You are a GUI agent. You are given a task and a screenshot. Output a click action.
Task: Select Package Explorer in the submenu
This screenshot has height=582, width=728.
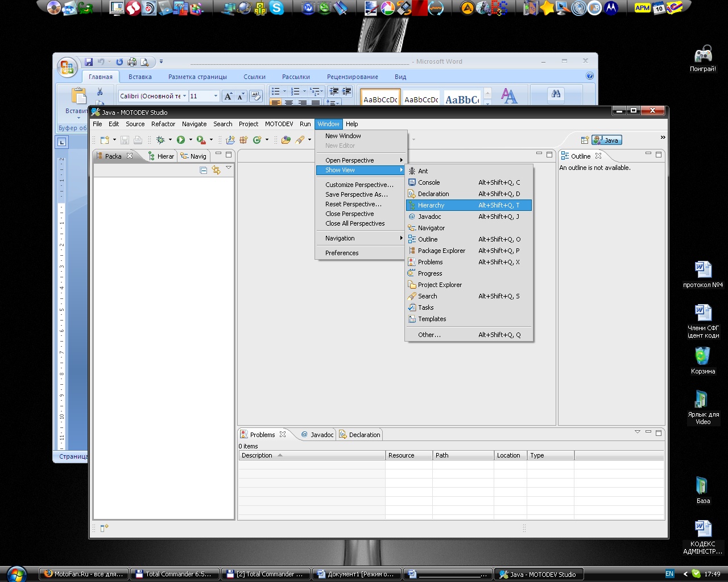[469, 251]
